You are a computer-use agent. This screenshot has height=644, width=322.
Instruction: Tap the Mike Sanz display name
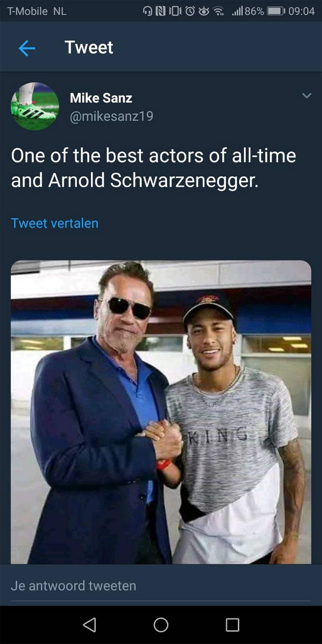(x=101, y=98)
